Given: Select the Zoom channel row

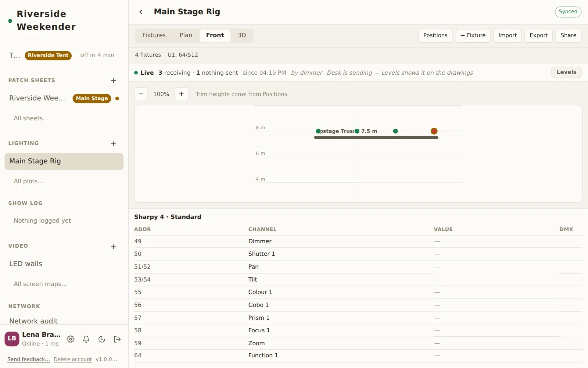Looking at the screenshot, I should [x=358, y=343].
